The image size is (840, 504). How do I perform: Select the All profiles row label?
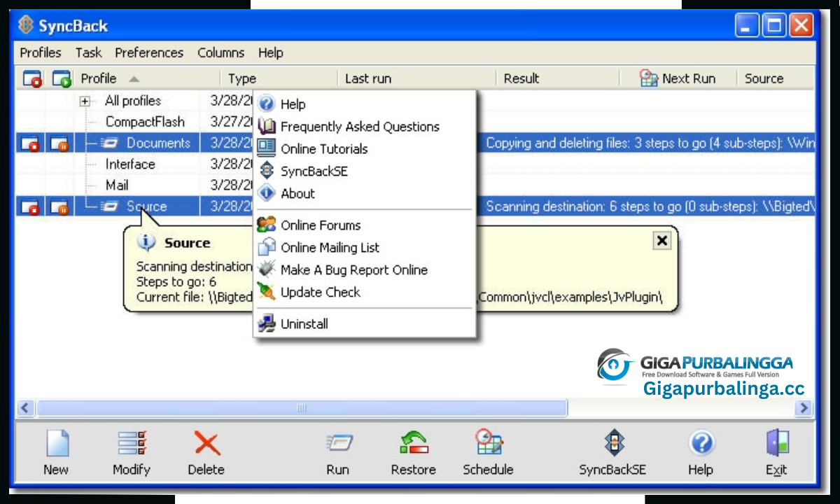pos(133,101)
